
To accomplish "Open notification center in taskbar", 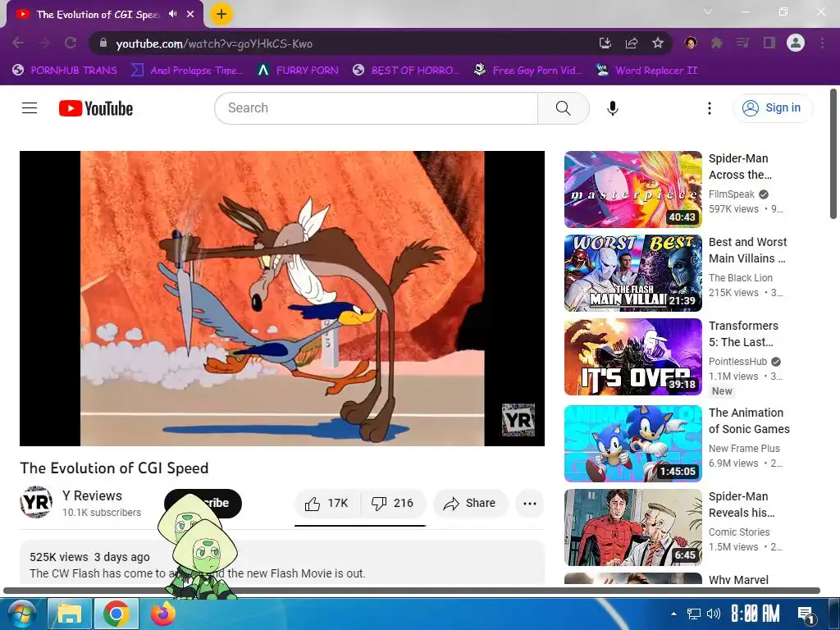I will point(806,614).
